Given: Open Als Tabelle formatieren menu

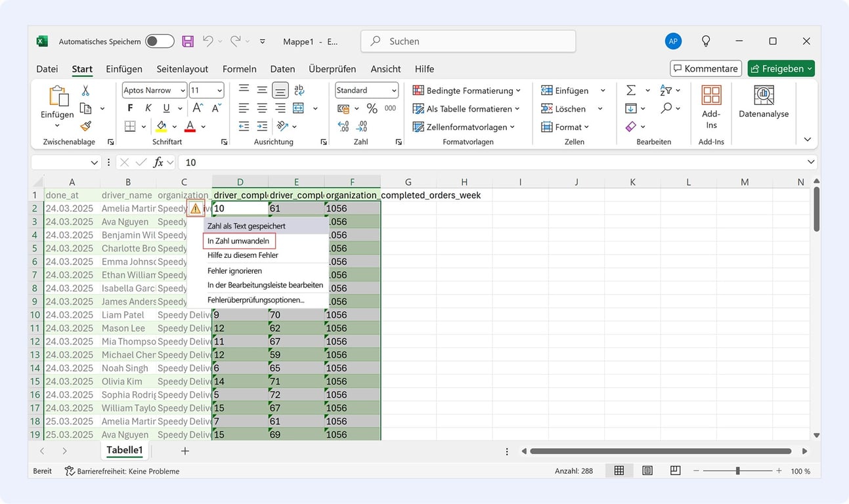Looking at the screenshot, I should click(466, 108).
